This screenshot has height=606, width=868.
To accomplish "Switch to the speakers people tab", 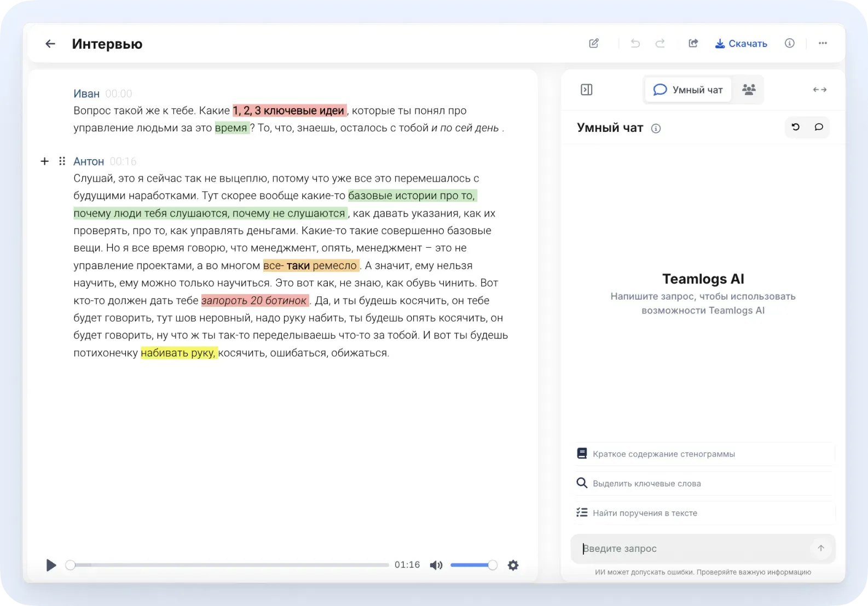I will click(x=749, y=90).
